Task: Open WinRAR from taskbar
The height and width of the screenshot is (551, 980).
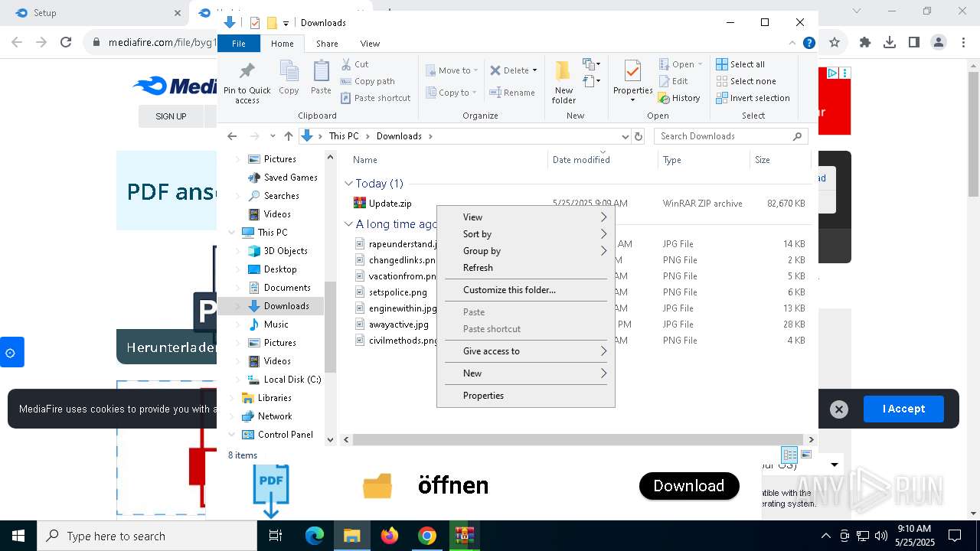Action: pyautogui.click(x=464, y=536)
